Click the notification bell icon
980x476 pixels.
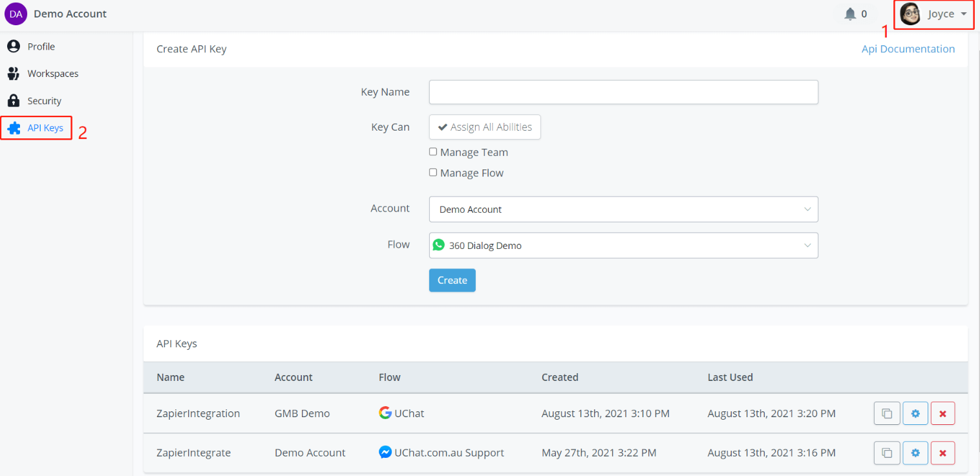coord(850,14)
